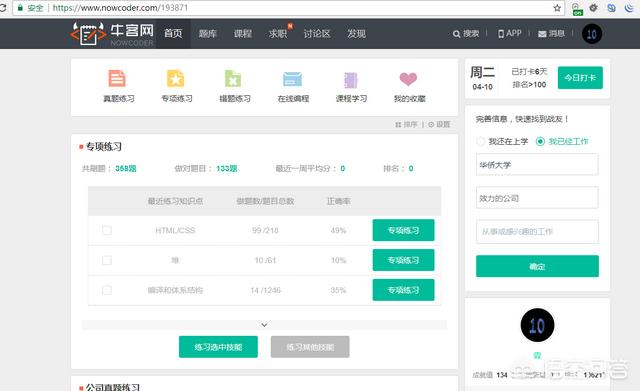Open the 发现 menu

click(x=356, y=33)
